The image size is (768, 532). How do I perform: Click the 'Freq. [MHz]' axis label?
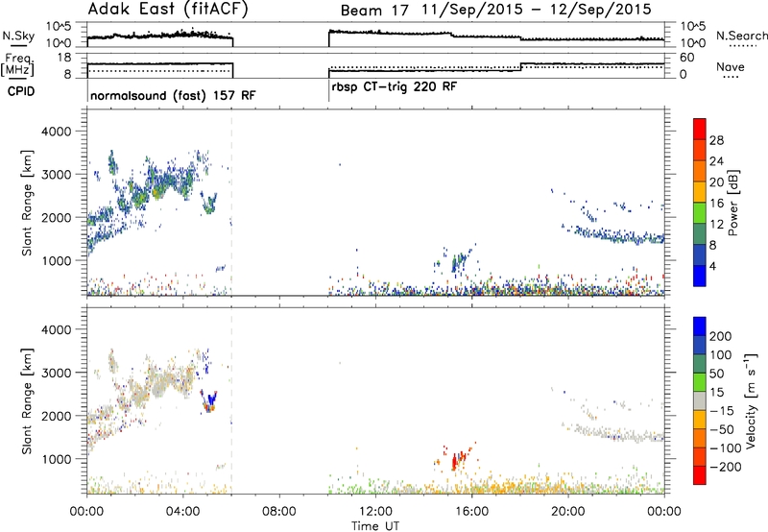coord(17,65)
